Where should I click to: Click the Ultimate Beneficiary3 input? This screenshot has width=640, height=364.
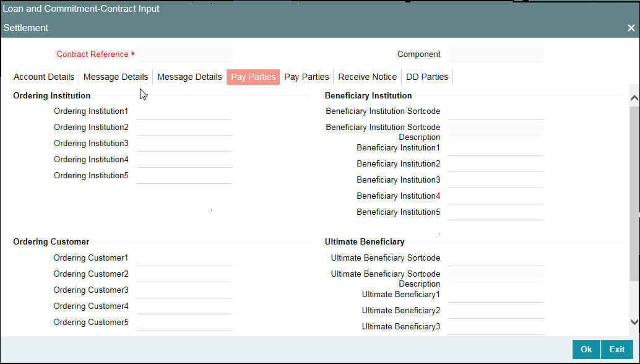[x=496, y=327]
